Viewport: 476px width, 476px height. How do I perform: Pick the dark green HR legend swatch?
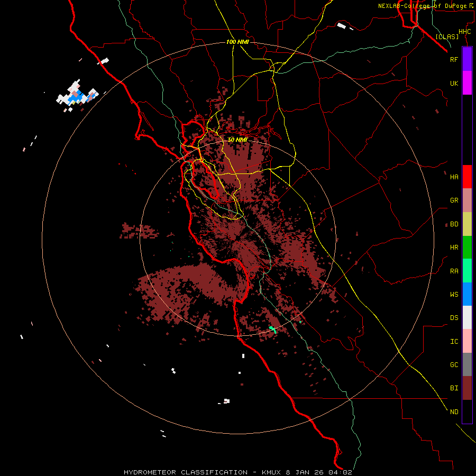tap(467, 248)
